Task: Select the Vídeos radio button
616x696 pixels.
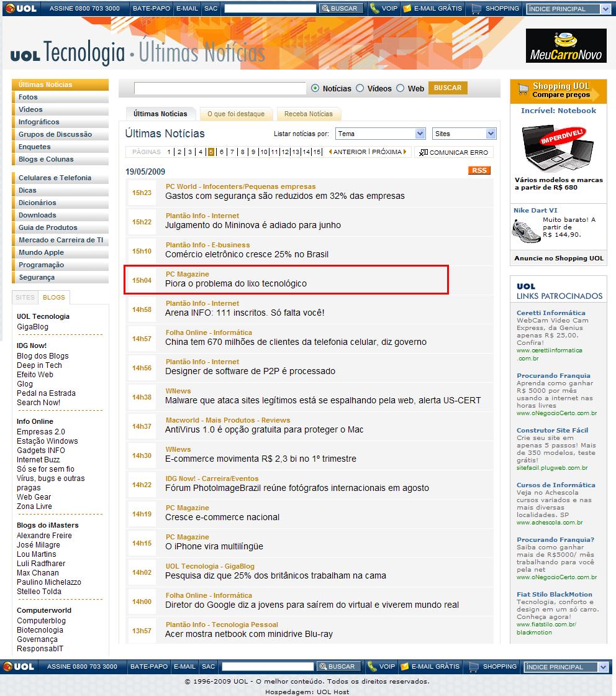Action: [x=360, y=88]
